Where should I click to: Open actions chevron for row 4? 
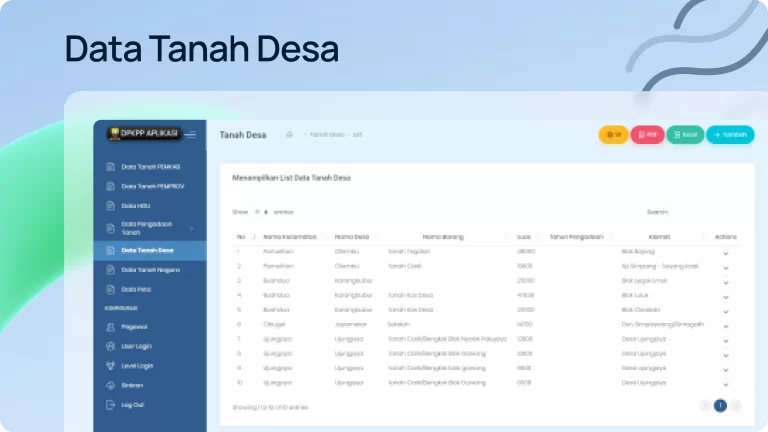[726, 297]
